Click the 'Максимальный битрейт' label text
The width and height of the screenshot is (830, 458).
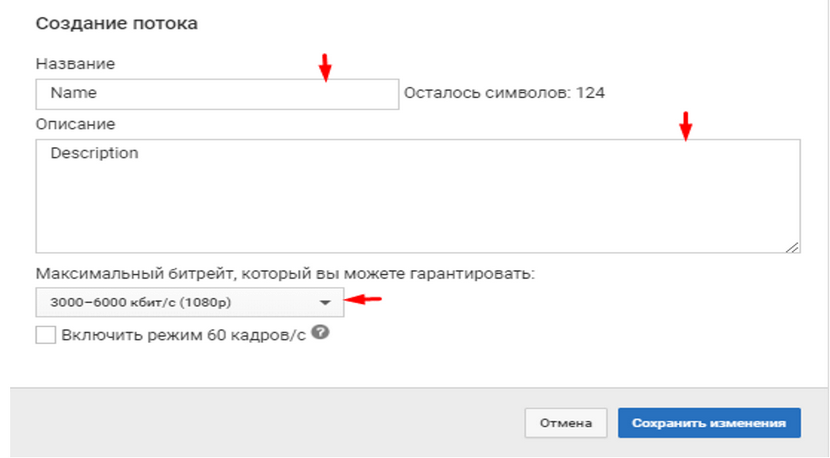(x=285, y=274)
